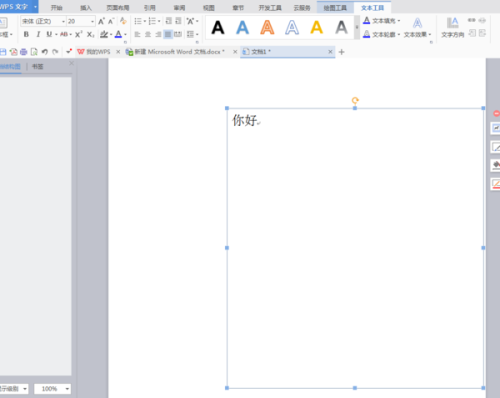Close the 文档1 document tab
The width and height of the screenshot is (500, 398).
click(x=330, y=52)
